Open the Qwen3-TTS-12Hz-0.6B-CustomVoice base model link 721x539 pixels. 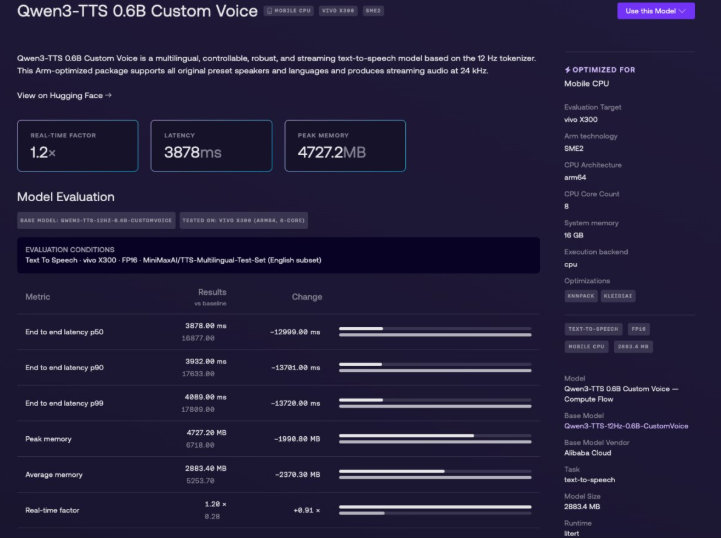pyautogui.click(x=626, y=426)
